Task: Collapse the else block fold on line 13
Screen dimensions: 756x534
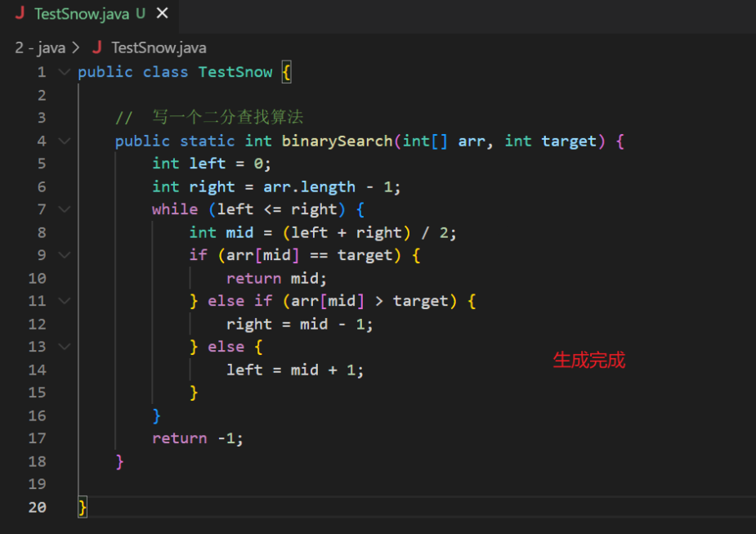Action: pos(64,347)
